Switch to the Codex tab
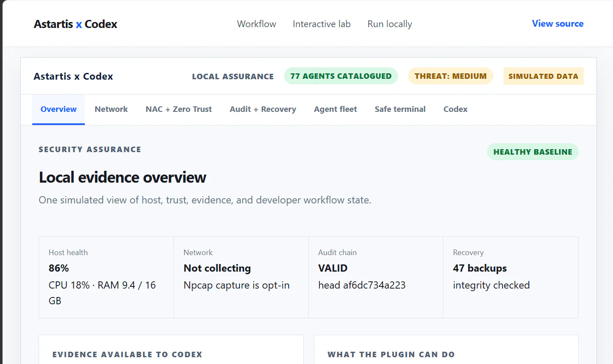The height and width of the screenshot is (364, 613). [x=456, y=109]
